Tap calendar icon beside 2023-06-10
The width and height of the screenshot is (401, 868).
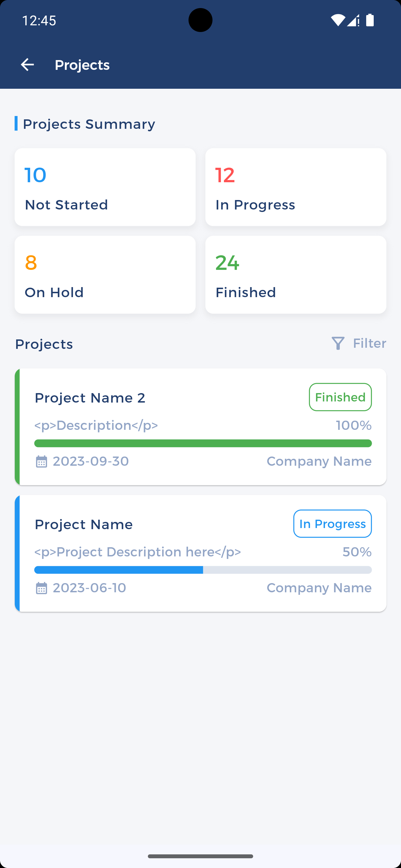click(41, 588)
